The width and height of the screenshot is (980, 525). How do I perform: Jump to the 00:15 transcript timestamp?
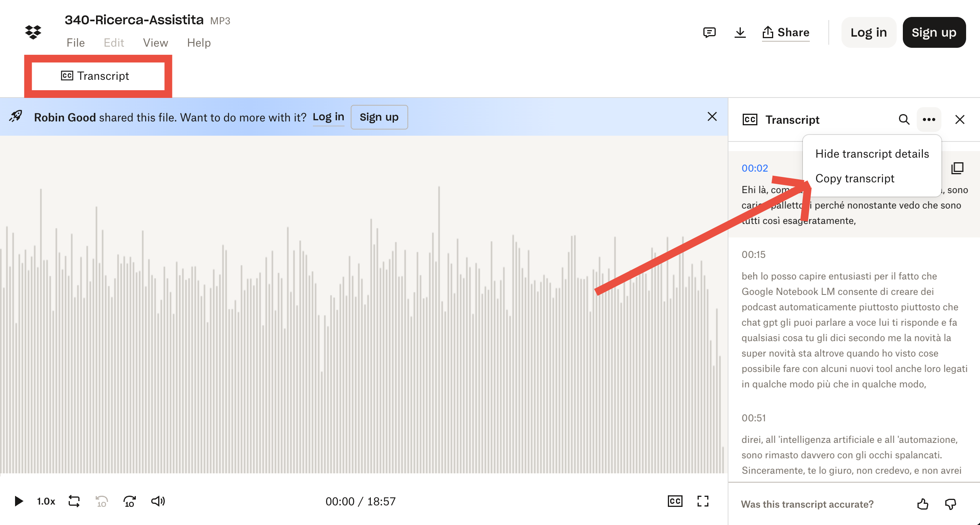pos(753,254)
